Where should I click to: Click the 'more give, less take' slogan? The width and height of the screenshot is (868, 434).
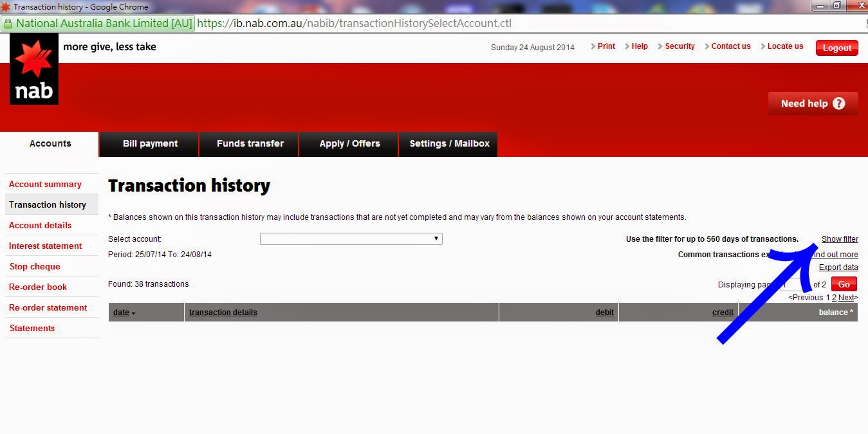tap(109, 46)
